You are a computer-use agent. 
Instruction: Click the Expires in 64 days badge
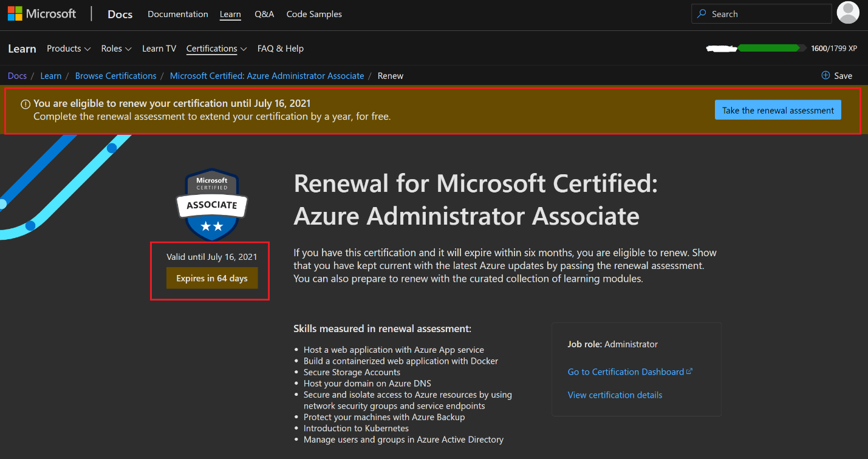(212, 278)
